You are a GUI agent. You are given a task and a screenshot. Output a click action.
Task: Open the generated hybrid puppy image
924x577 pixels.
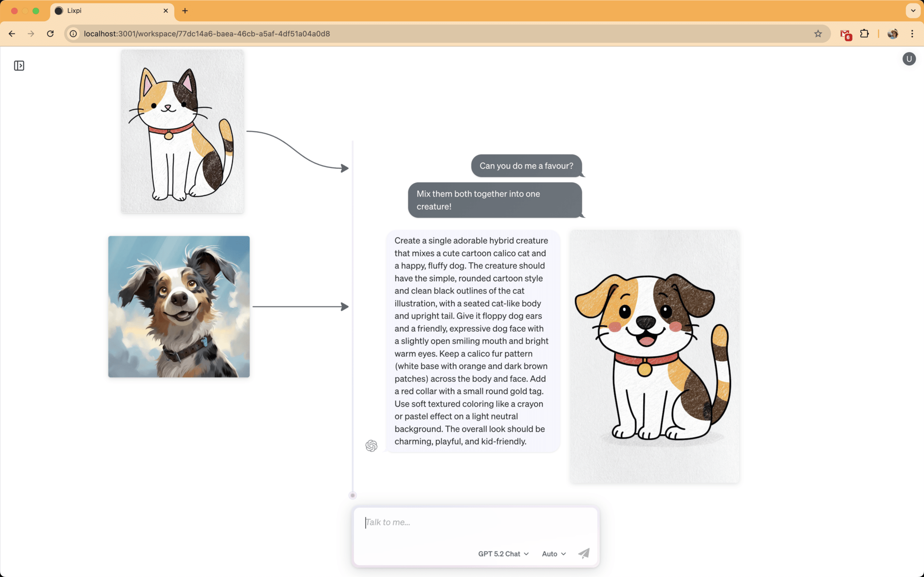click(654, 356)
